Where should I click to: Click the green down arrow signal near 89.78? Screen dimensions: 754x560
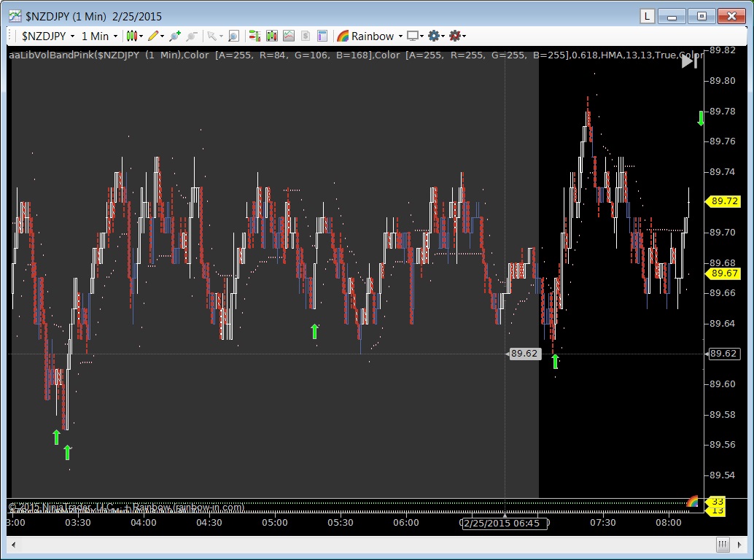click(x=701, y=118)
